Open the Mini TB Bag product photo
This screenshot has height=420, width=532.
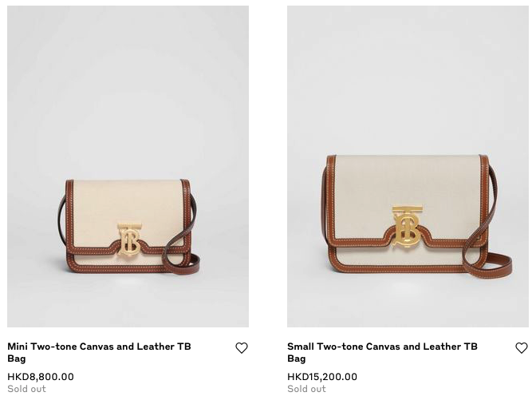tap(128, 120)
